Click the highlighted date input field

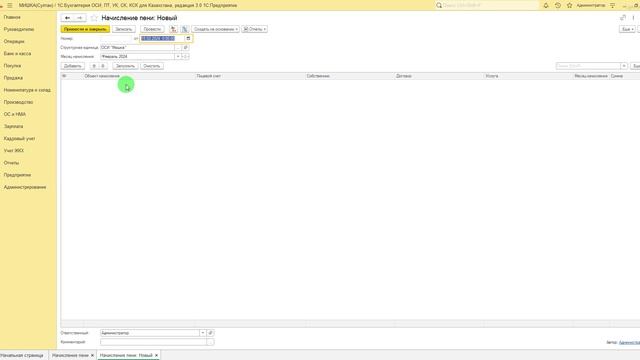click(x=162, y=38)
